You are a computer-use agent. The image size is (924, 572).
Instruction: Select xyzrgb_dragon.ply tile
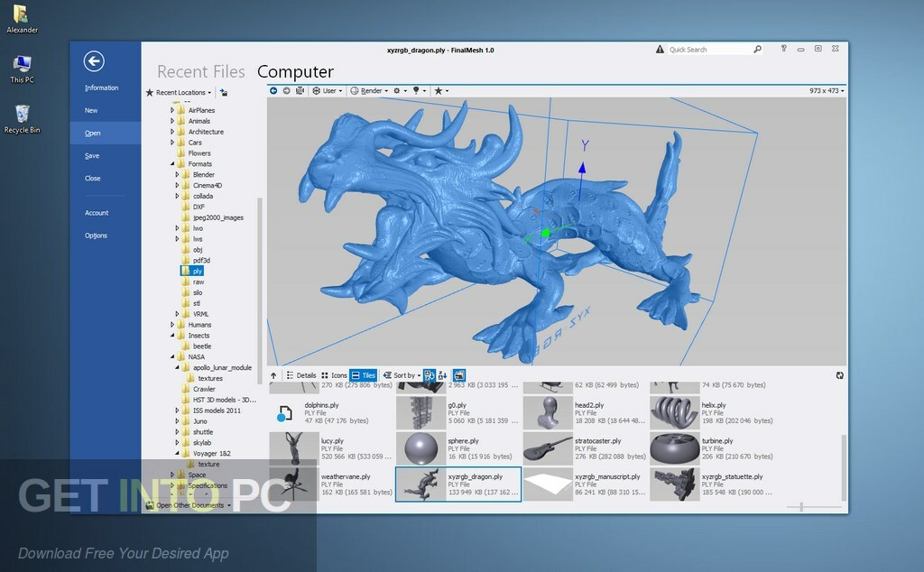click(x=457, y=484)
